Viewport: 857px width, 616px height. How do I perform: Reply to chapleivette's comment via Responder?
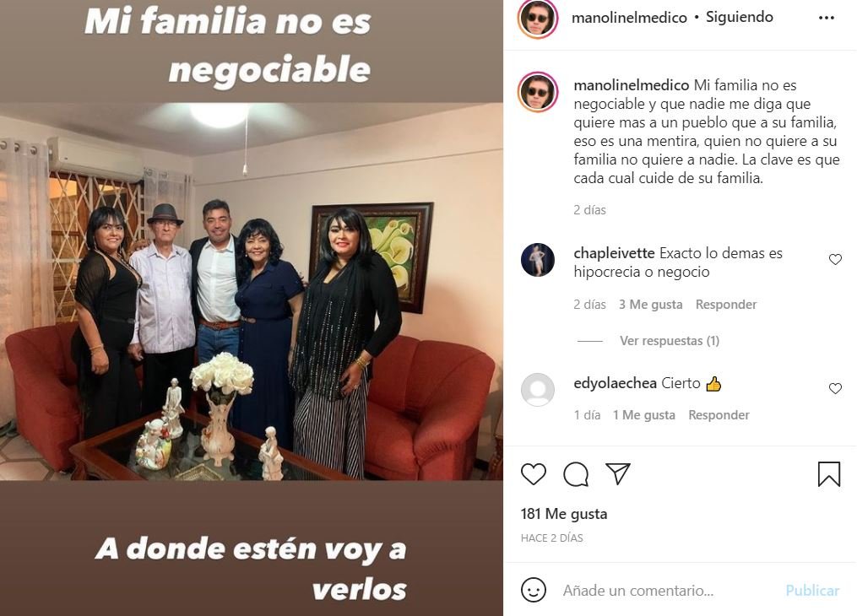point(726,304)
